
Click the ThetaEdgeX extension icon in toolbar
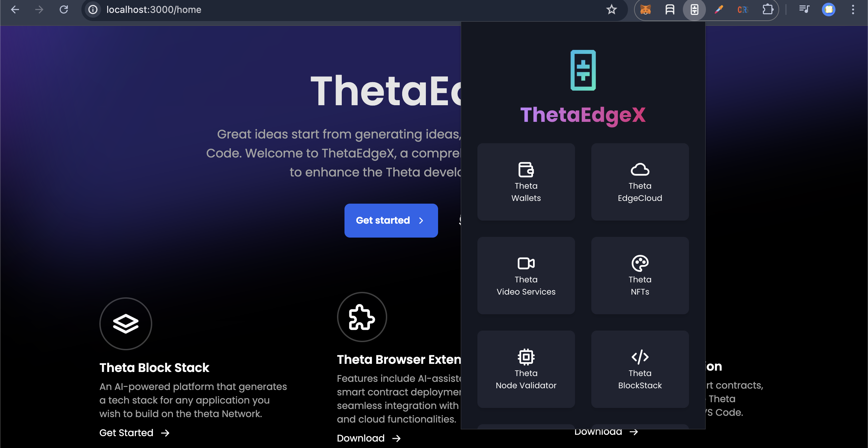pos(694,10)
